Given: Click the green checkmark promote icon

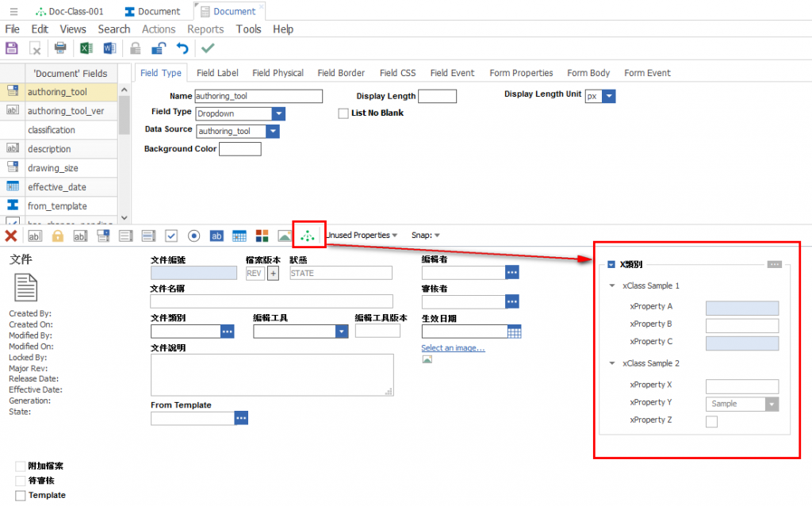Looking at the screenshot, I should (208, 48).
